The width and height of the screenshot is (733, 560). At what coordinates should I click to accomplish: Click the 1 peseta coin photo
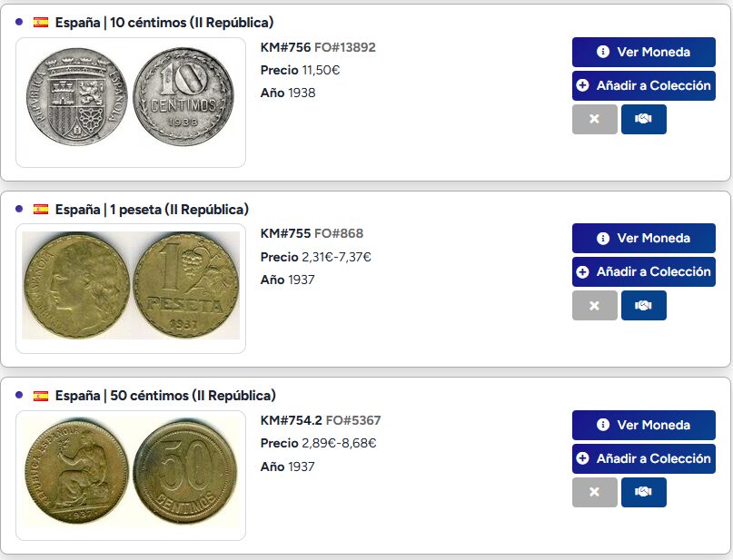pos(130,284)
